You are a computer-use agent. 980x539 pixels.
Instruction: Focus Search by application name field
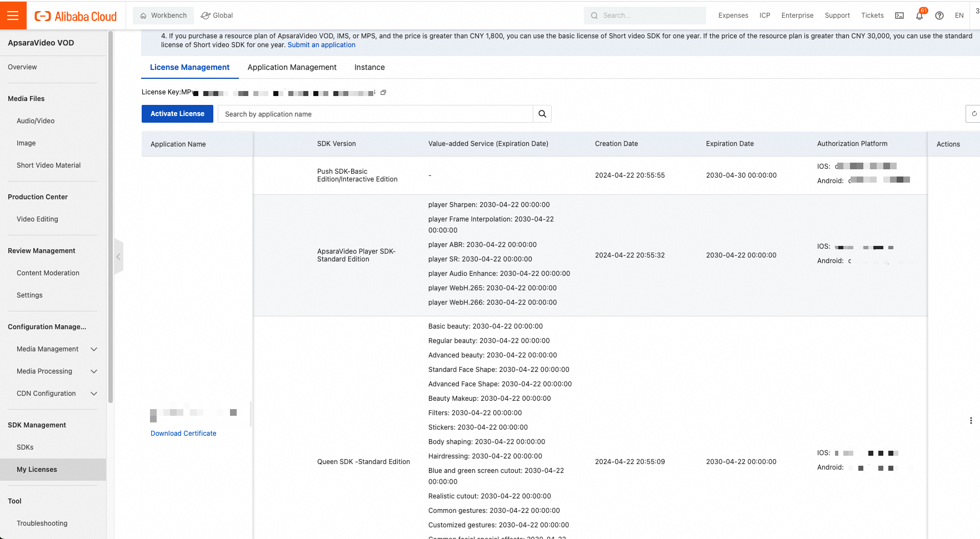(376, 114)
